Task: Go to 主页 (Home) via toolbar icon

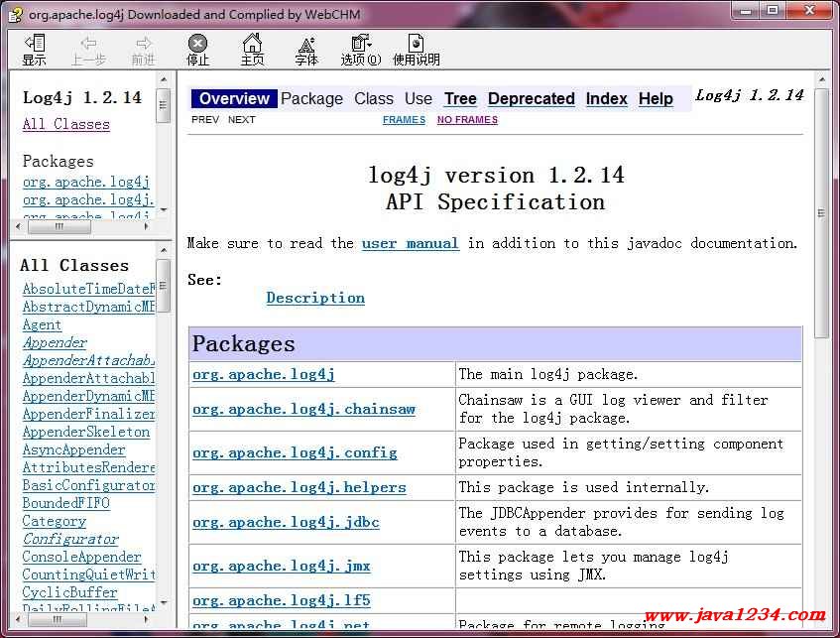Action: click(252, 50)
